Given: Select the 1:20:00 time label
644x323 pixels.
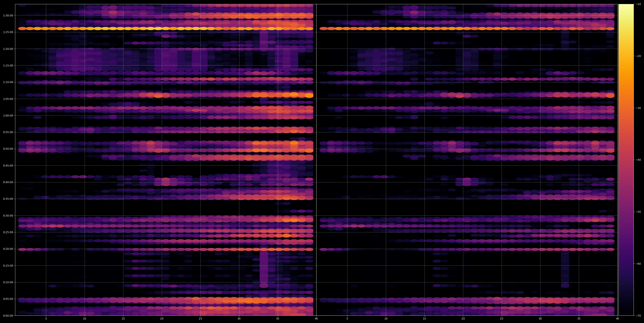Looking at the screenshot, I should point(8,49).
